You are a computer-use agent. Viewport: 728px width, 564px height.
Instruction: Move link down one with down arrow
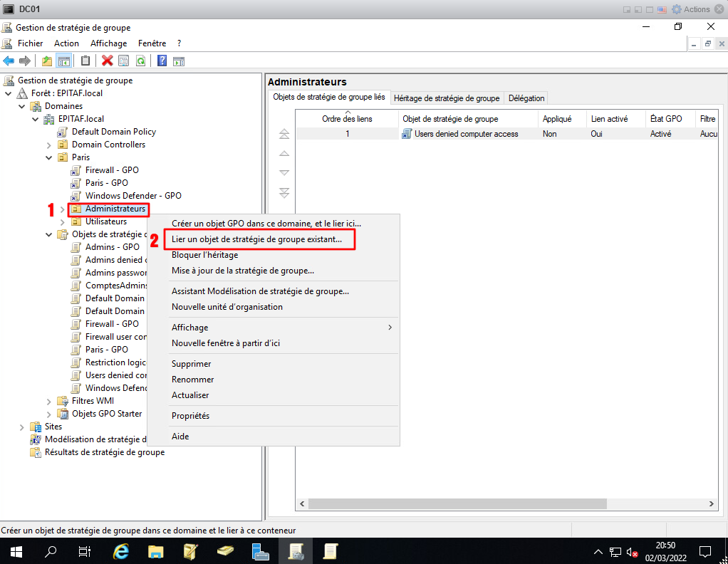tap(284, 172)
